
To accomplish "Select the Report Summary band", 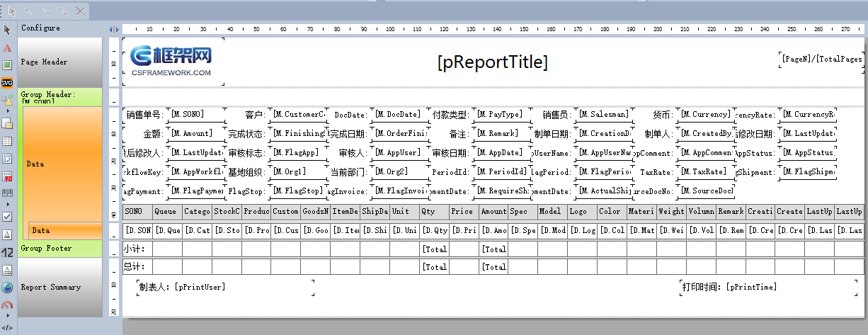I will click(60, 287).
